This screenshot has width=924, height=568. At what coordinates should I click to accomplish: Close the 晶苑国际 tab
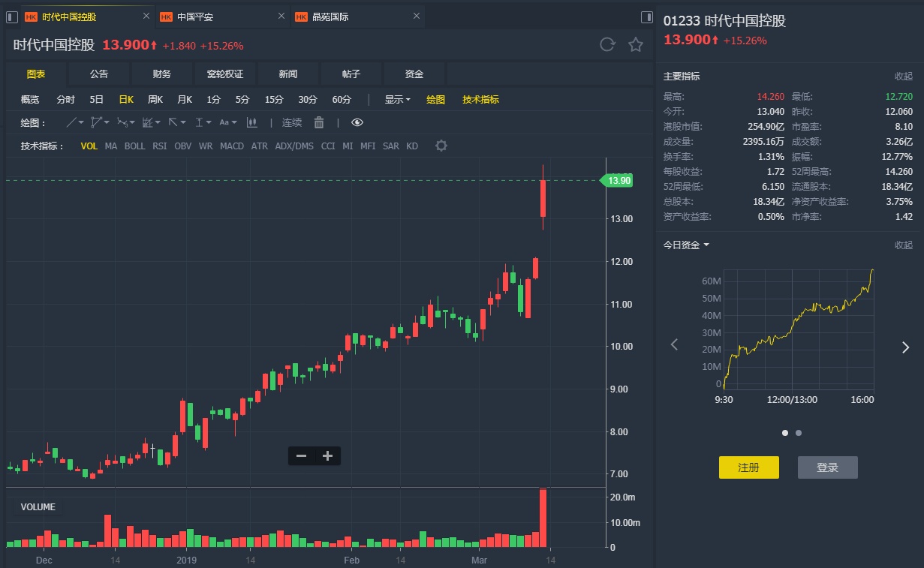point(417,16)
